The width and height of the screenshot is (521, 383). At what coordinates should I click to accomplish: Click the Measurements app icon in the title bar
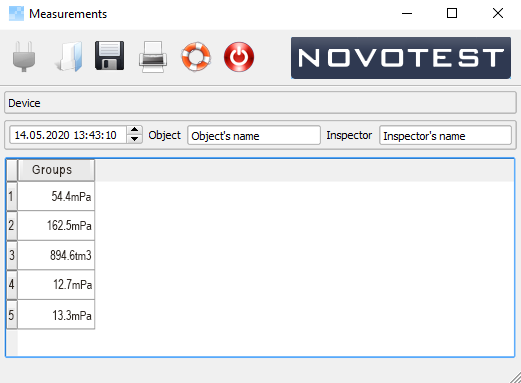pos(16,14)
